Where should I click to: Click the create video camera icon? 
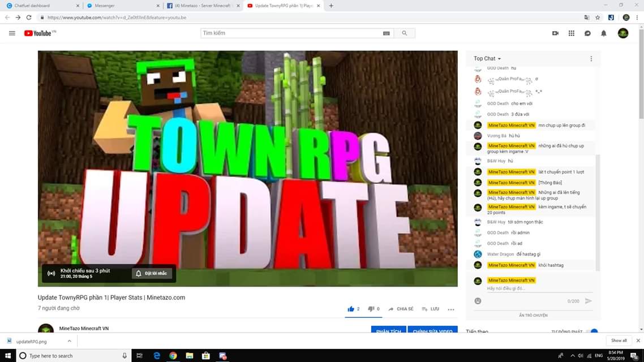tap(555, 33)
